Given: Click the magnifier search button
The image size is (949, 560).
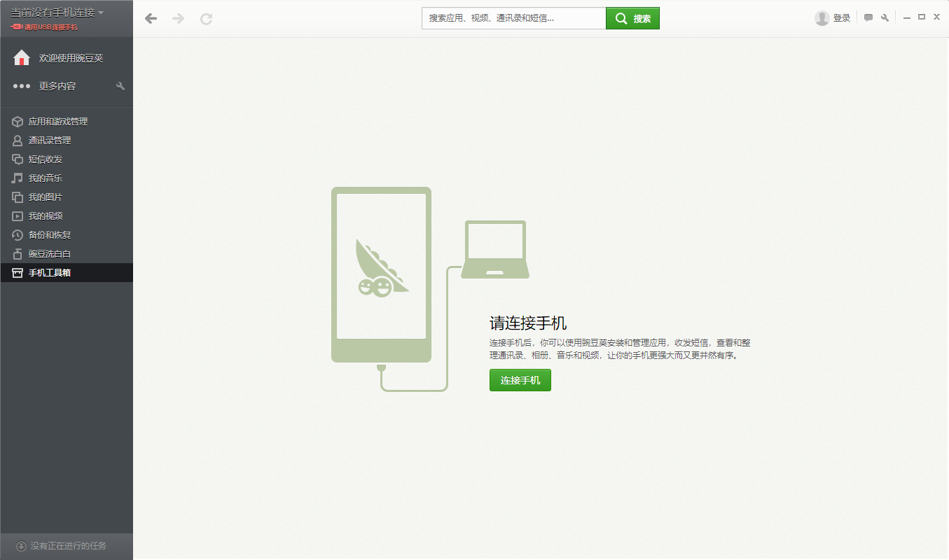Looking at the screenshot, I should click(632, 18).
